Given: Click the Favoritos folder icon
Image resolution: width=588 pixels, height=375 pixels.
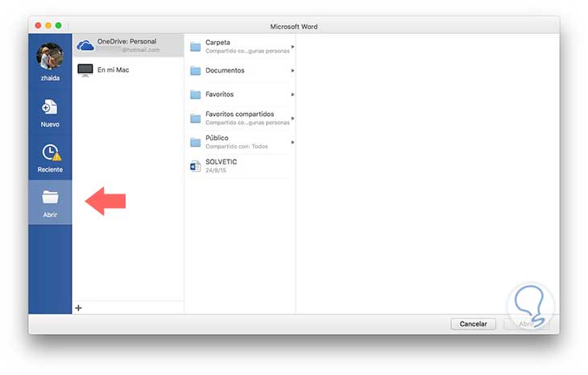Looking at the screenshot, I should click(196, 94).
